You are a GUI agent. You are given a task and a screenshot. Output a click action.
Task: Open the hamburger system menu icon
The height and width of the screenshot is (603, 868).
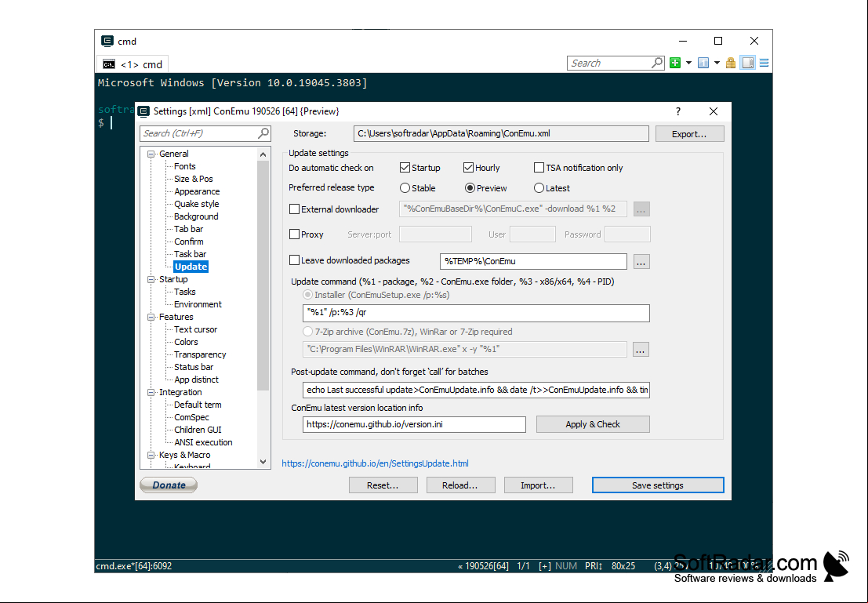tap(764, 64)
